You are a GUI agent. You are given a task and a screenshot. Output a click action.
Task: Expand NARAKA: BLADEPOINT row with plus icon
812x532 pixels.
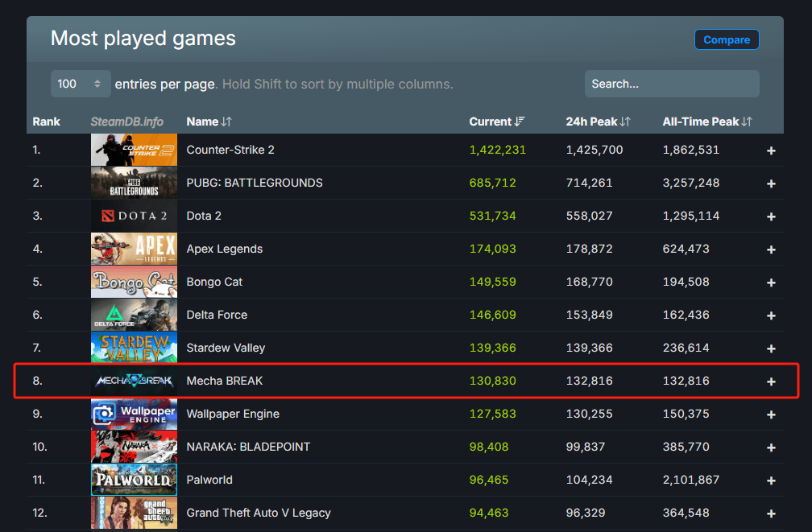coord(771,447)
